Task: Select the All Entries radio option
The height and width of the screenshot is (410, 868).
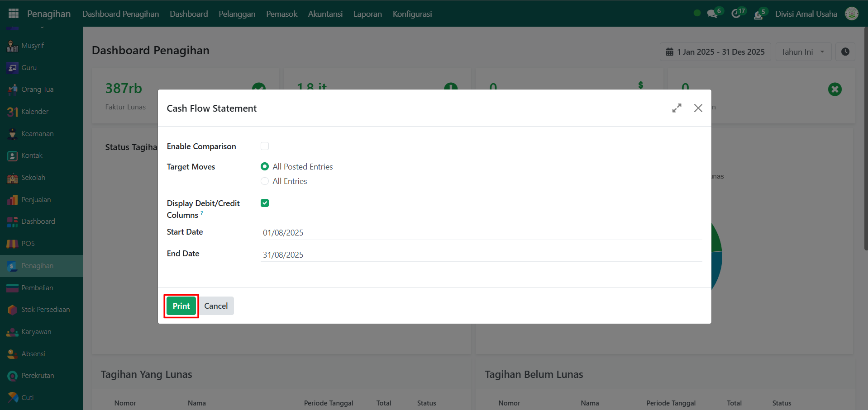Action: [x=265, y=181]
